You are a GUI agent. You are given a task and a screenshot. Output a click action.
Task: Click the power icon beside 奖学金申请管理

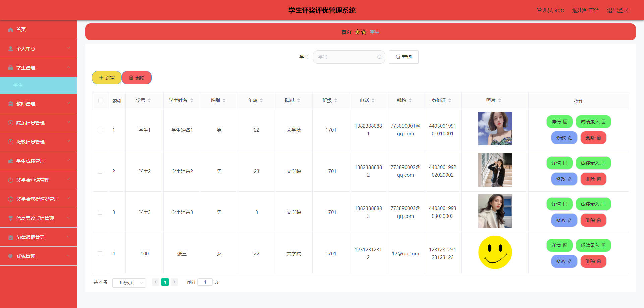(x=11, y=180)
